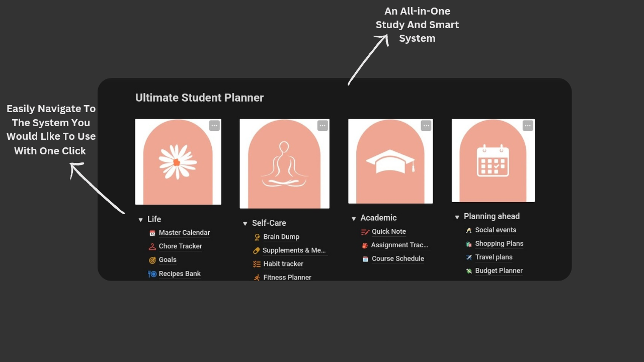Click the person icon next to Chore Tracker
This screenshot has height=362, width=644.
152,246
